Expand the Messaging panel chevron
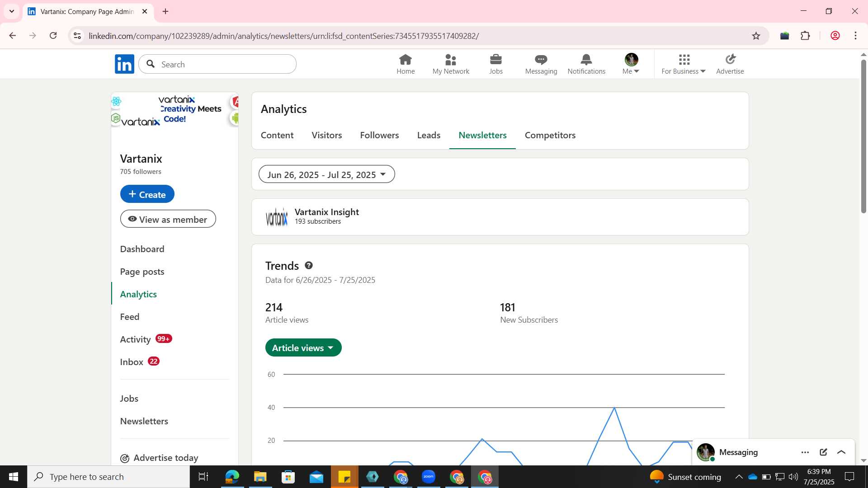This screenshot has height=488, width=868. (x=841, y=452)
